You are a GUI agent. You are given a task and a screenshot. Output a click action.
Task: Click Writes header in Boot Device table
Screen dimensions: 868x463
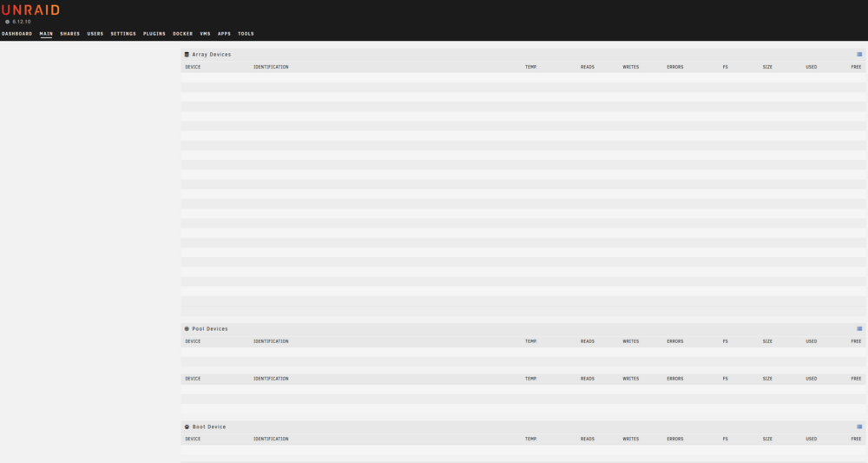pyautogui.click(x=630, y=439)
